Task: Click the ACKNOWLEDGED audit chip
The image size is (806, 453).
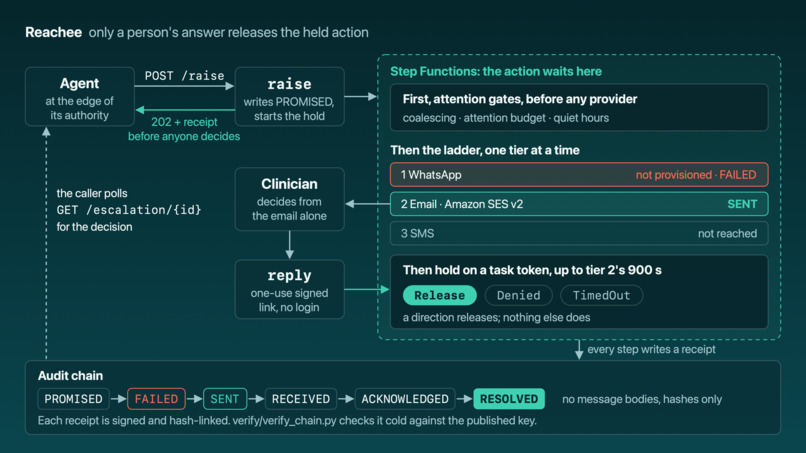Action: pos(405,399)
